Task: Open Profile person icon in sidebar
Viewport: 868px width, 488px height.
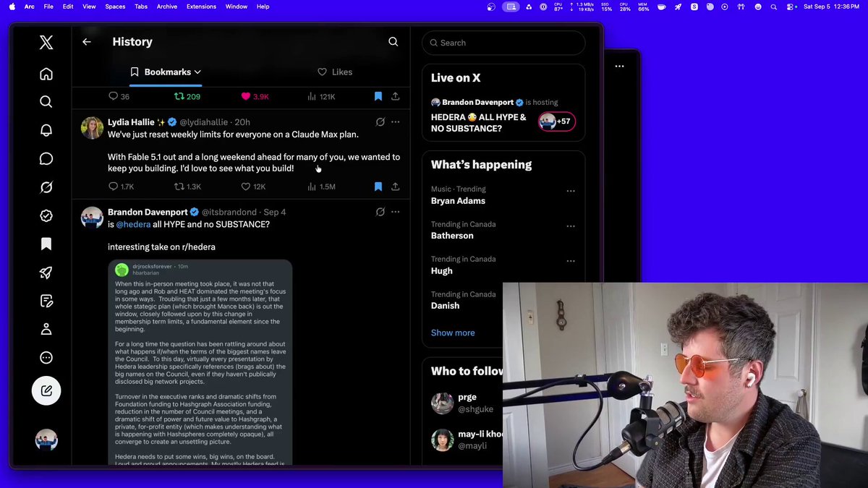Action: coord(46,329)
